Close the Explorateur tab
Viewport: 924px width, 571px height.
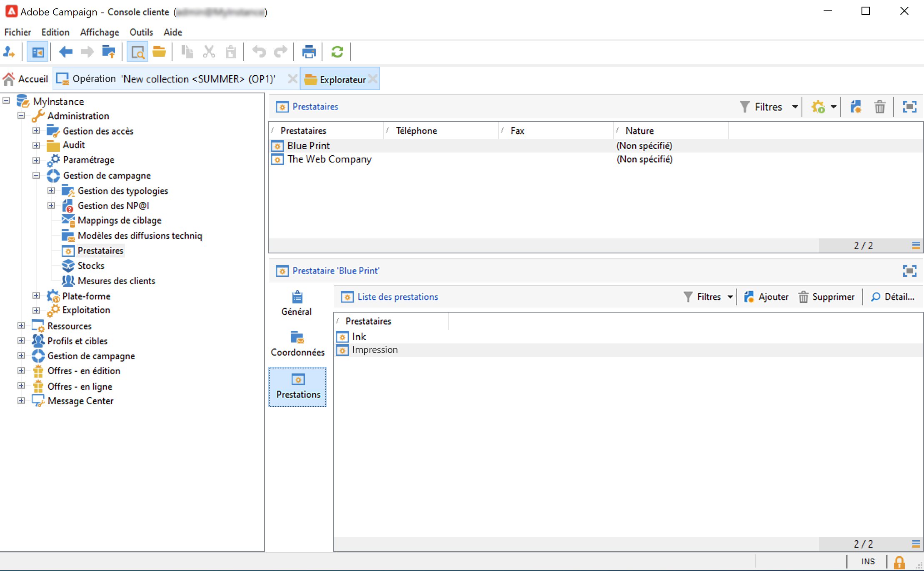(373, 79)
